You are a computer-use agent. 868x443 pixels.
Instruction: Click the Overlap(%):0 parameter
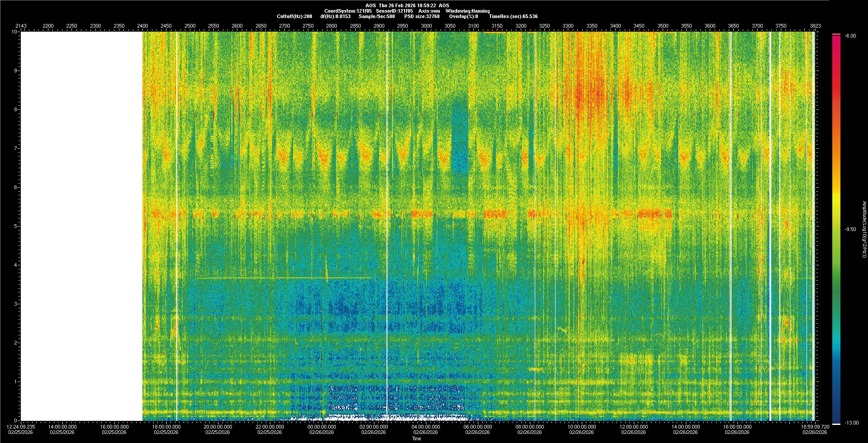(463, 16)
